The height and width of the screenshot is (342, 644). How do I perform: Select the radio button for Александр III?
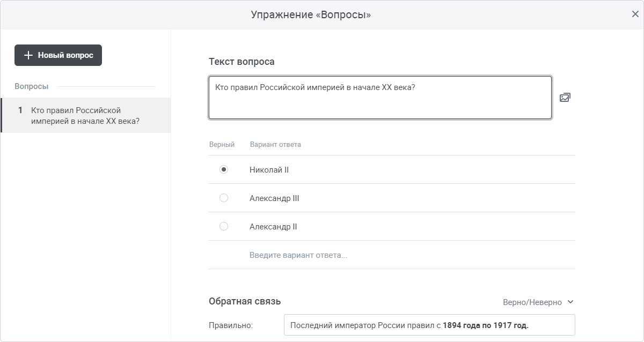click(x=224, y=198)
